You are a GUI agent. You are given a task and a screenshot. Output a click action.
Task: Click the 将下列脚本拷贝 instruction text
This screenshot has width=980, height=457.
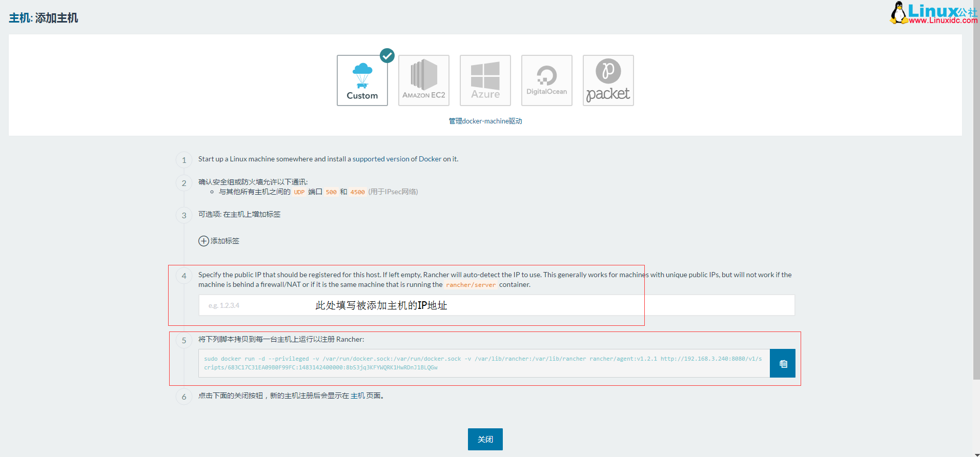pos(281,339)
